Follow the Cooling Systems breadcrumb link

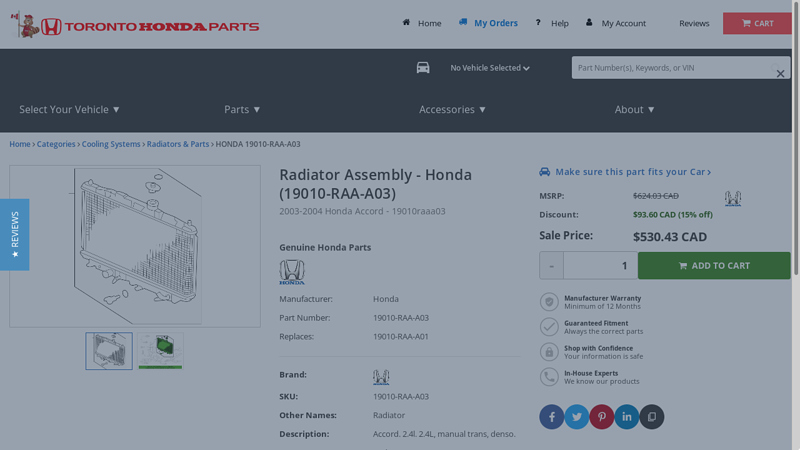(111, 144)
